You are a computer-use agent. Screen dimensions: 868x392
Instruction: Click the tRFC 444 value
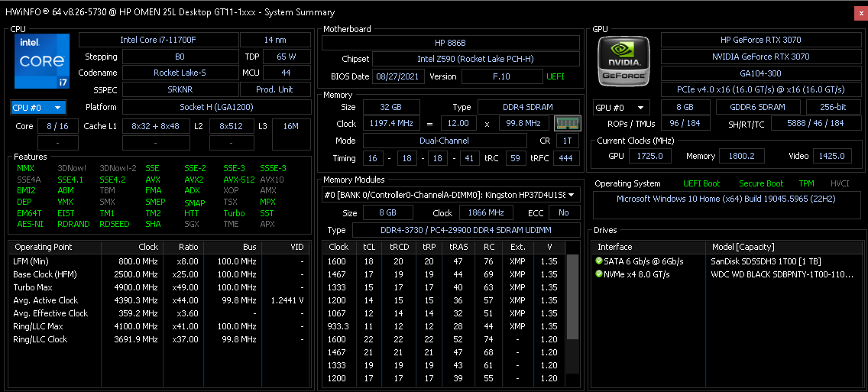(565, 158)
